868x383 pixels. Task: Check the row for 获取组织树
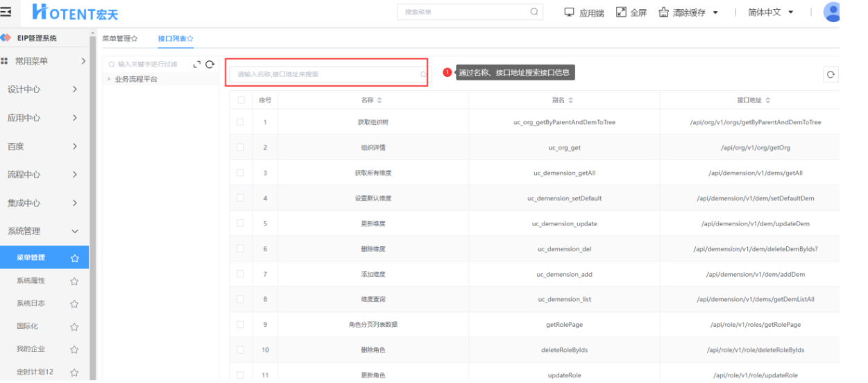tap(241, 122)
